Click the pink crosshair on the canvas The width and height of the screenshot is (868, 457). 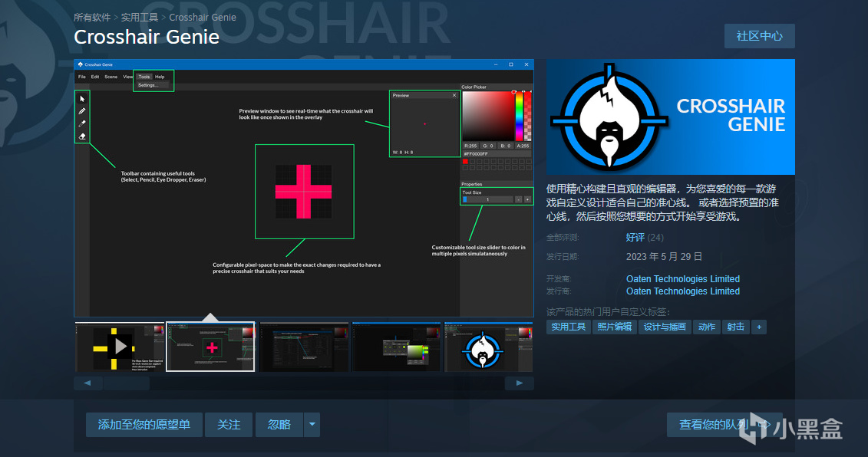pyautogui.click(x=303, y=192)
